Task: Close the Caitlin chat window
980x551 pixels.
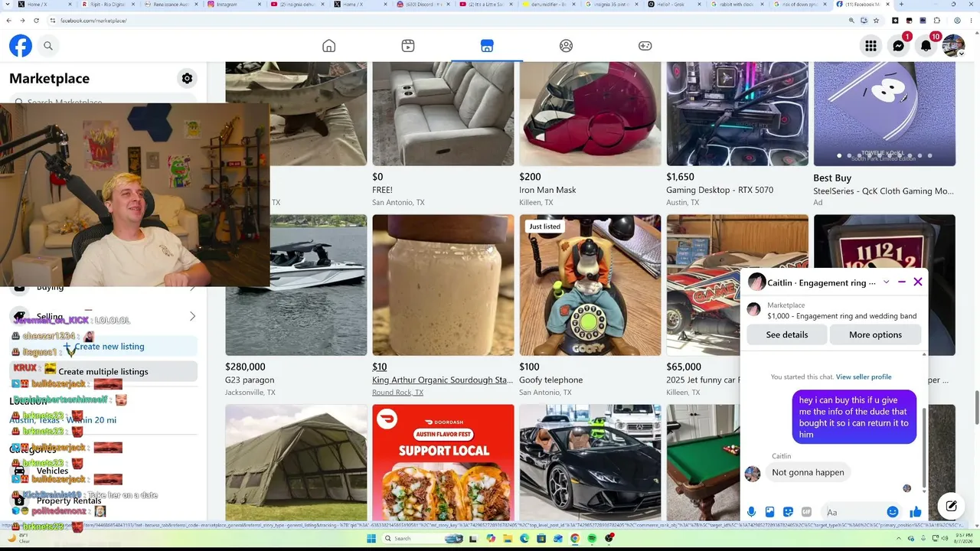Action: point(918,282)
